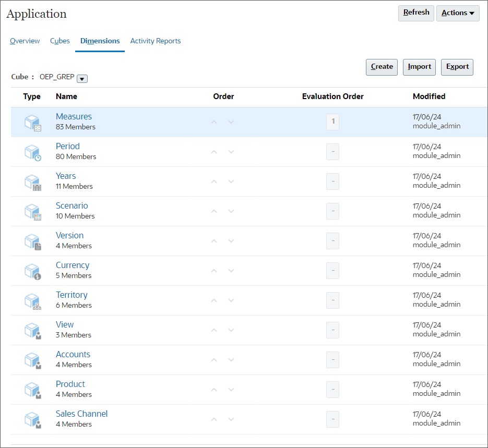Click the Version dimension document icon
488x448 pixels.
click(33, 242)
